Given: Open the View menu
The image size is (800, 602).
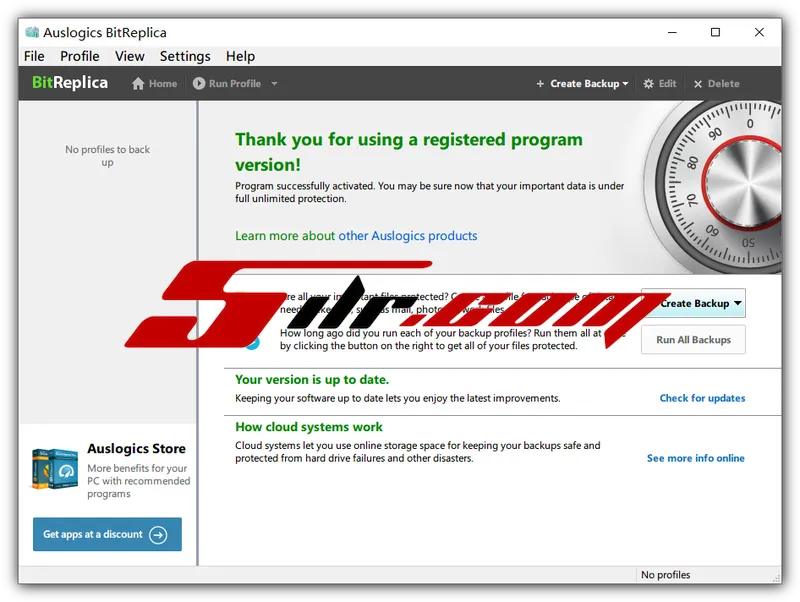Looking at the screenshot, I should pyautogui.click(x=130, y=56).
